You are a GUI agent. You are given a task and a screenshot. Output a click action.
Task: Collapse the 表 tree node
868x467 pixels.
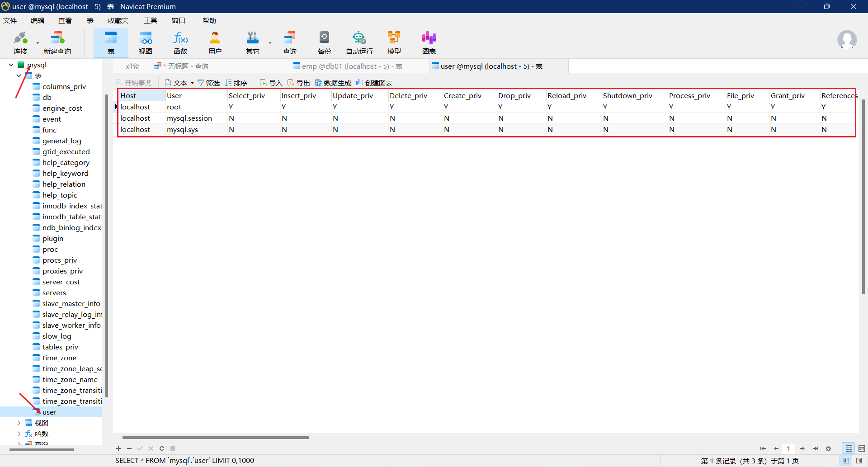coord(19,75)
